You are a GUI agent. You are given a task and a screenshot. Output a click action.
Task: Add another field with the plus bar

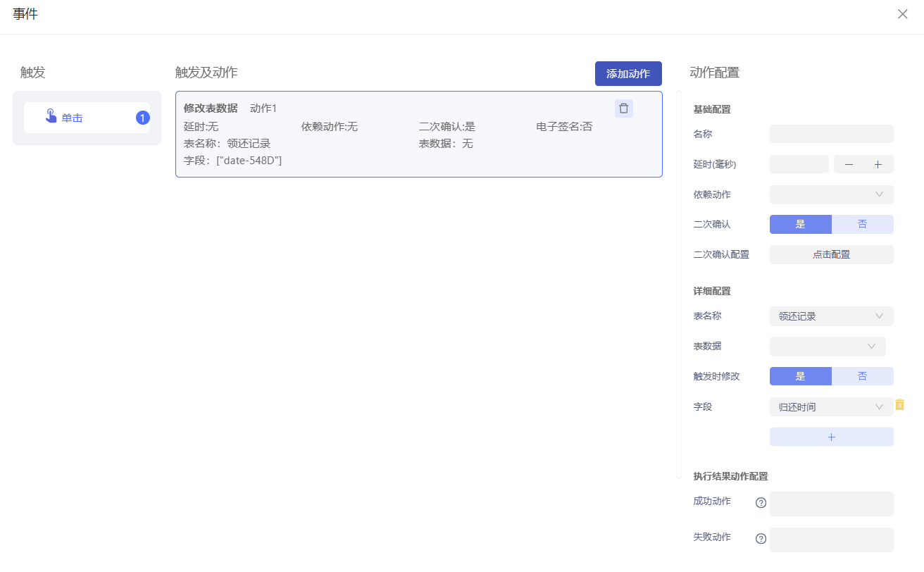coord(832,437)
